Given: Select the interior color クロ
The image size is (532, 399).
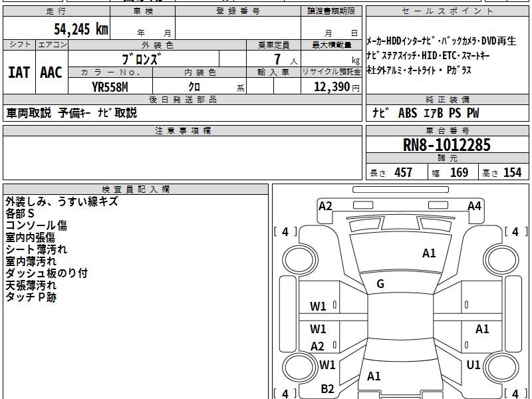Looking at the screenshot, I should [194, 87].
